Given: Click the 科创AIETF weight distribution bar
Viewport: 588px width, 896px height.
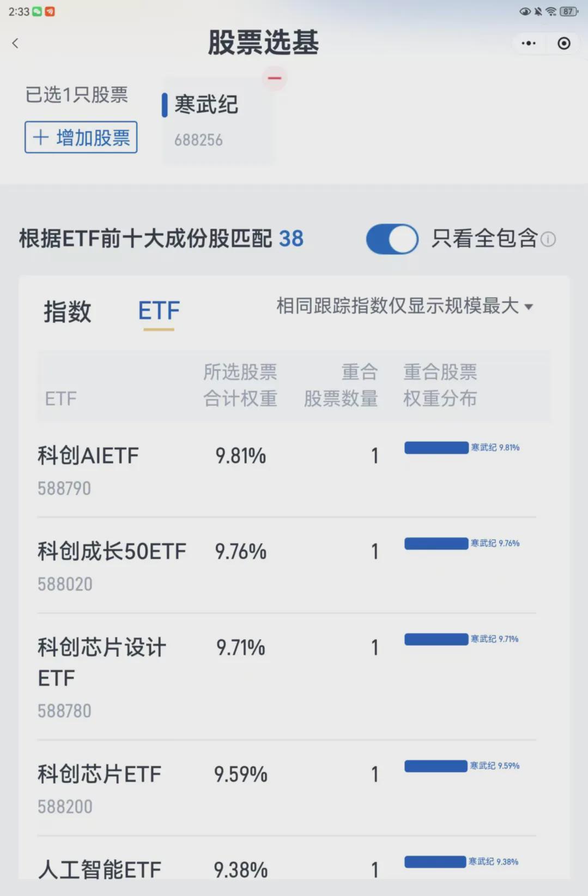Looking at the screenshot, I should coord(436,448).
